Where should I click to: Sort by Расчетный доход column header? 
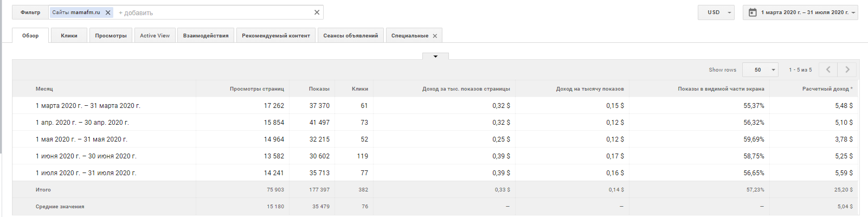[x=825, y=89]
